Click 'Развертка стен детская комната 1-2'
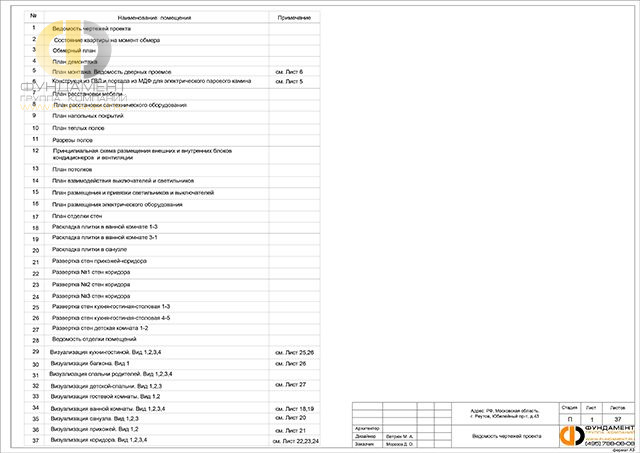The height and width of the screenshot is (453, 640). click(100, 329)
